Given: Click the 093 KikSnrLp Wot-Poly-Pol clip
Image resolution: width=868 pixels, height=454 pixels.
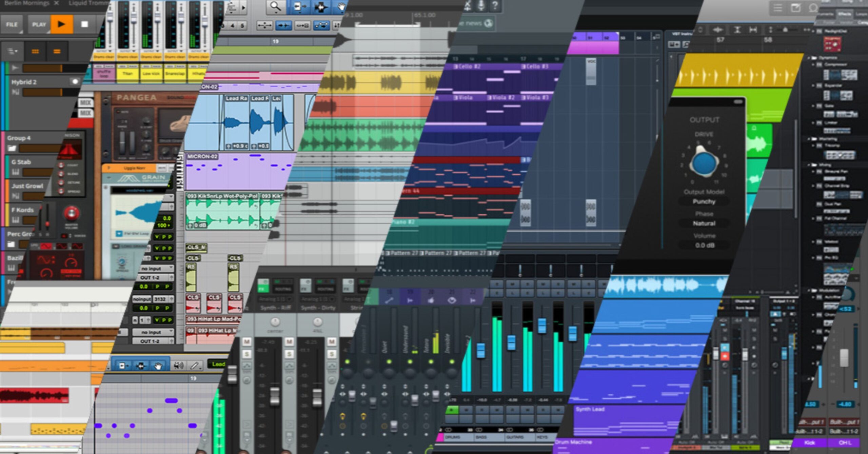Looking at the screenshot, I should pyautogui.click(x=222, y=211).
